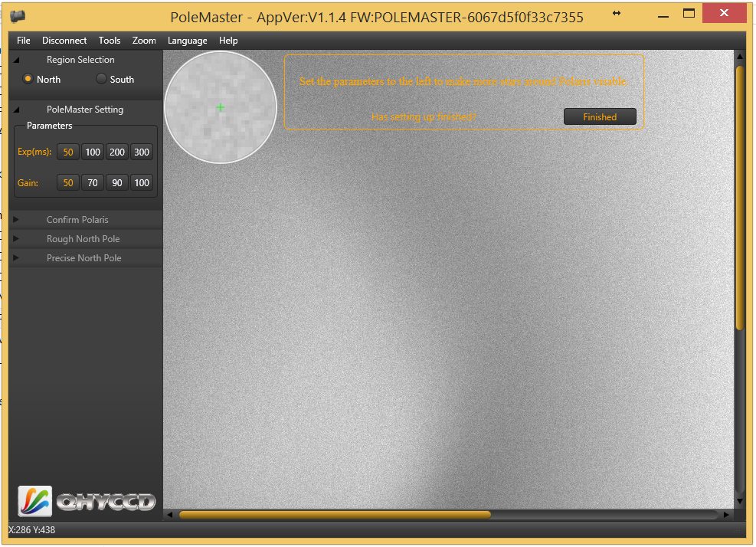The height and width of the screenshot is (547, 756).
Task: Collapse the Region Selection section
Action: click(16, 60)
